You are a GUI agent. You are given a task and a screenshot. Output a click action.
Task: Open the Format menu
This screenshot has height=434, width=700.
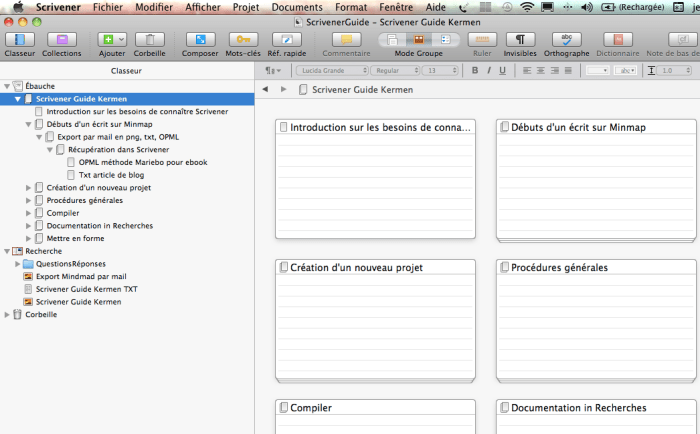[x=351, y=7]
